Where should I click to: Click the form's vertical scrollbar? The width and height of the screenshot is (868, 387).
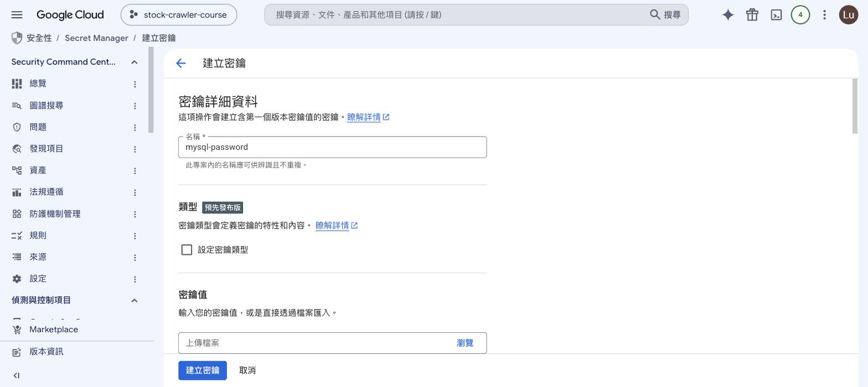[x=855, y=106]
